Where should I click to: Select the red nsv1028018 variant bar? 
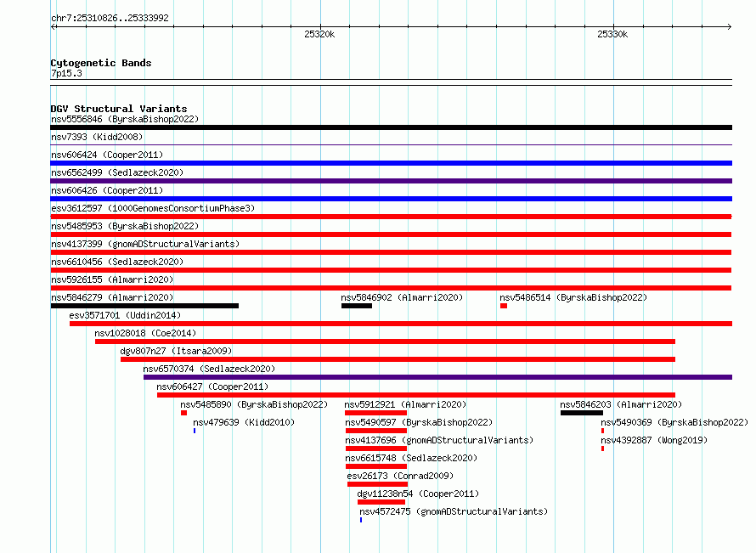click(x=386, y=341)
